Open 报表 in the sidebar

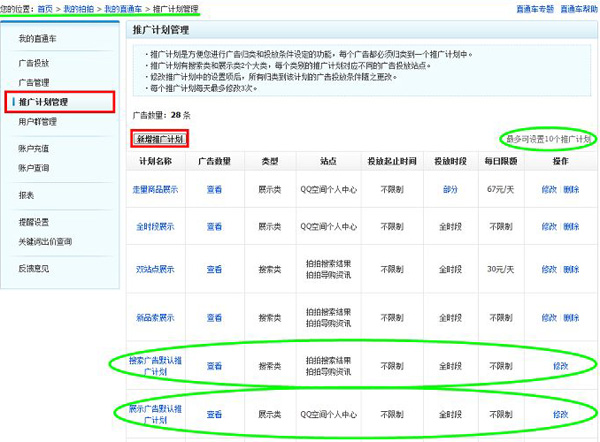pyautogui.click(x=26, y=195)
